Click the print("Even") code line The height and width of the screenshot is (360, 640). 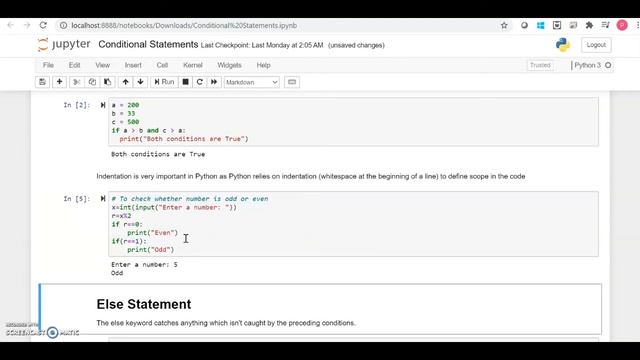[152, 233]
